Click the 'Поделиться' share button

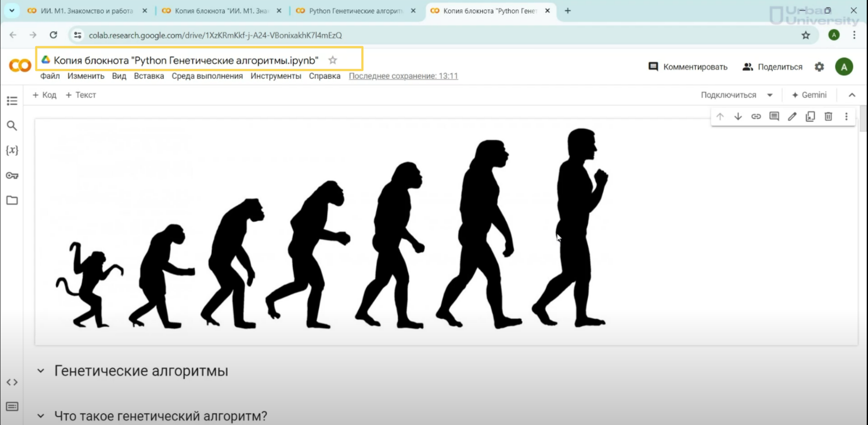[772, 67]
